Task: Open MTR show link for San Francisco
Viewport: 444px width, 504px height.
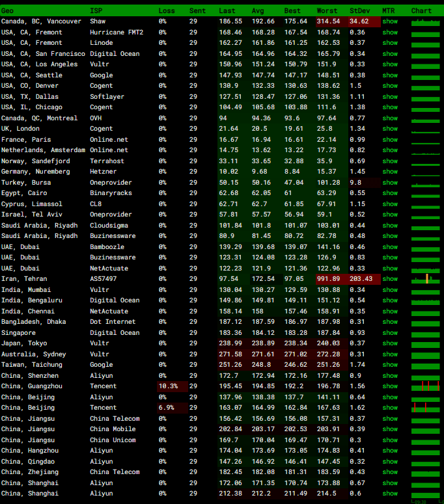Action: (390, 54)
